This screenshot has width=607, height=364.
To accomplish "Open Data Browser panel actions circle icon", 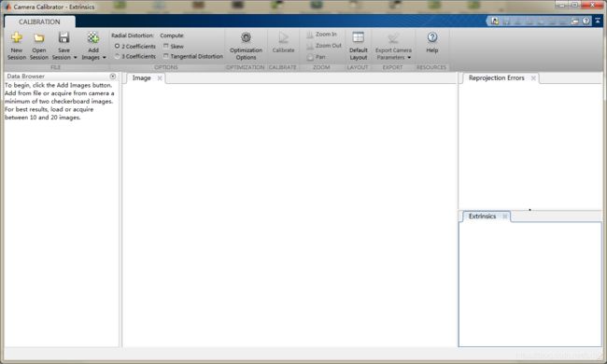I will click(113, 77).
